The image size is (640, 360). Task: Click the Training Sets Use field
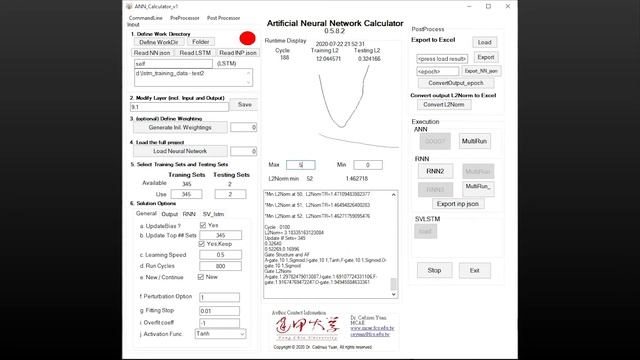click(x=186, y=194)
